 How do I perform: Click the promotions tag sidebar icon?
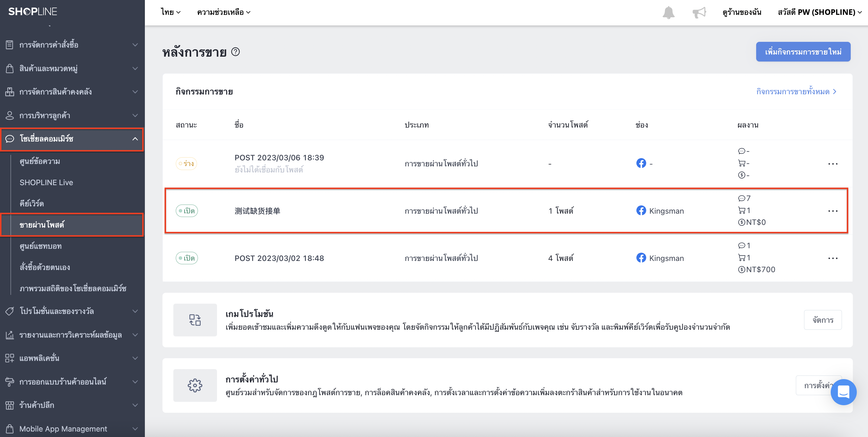pos(10,311)
